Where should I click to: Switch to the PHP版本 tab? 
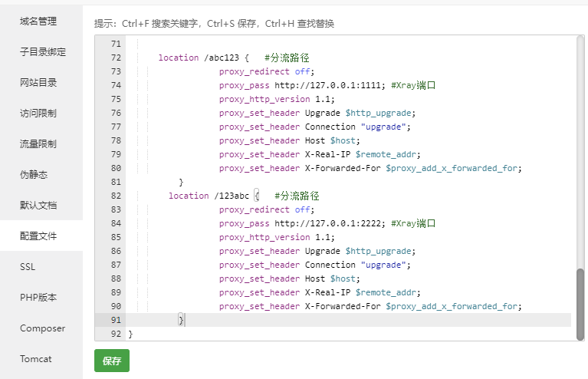pos(38,297)
